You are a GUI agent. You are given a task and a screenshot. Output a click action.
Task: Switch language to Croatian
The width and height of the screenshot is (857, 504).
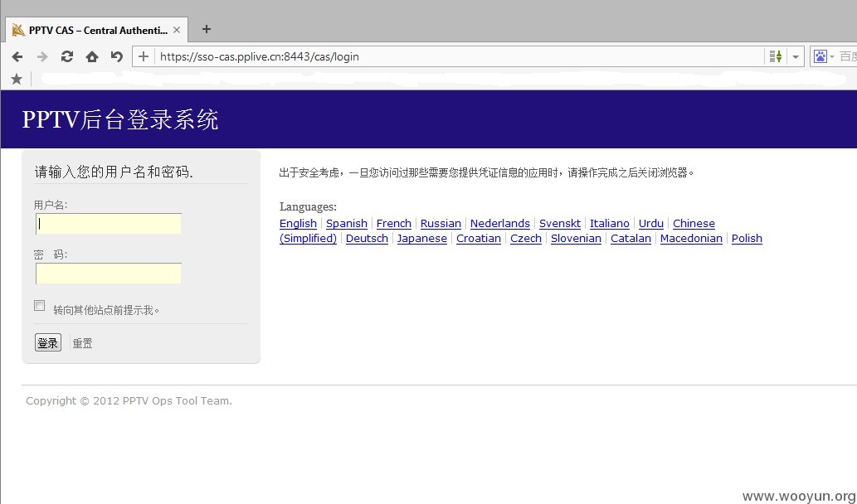pos(478,239)
